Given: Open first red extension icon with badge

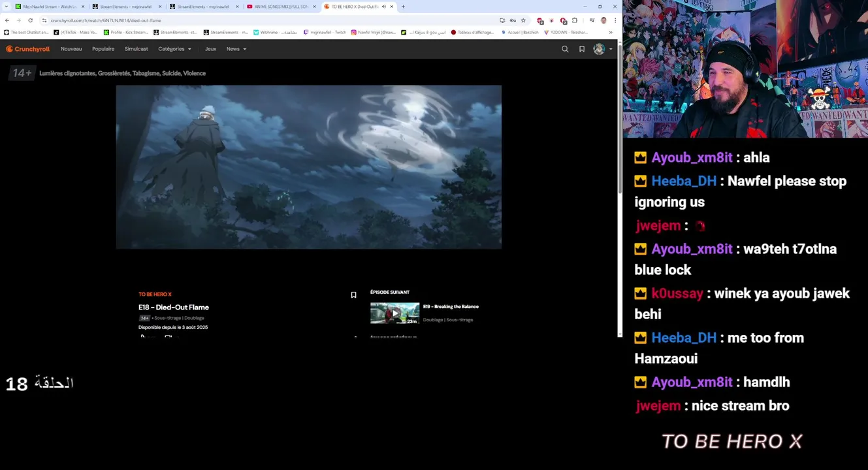Looking at the screenshot, I should [540, 21].
